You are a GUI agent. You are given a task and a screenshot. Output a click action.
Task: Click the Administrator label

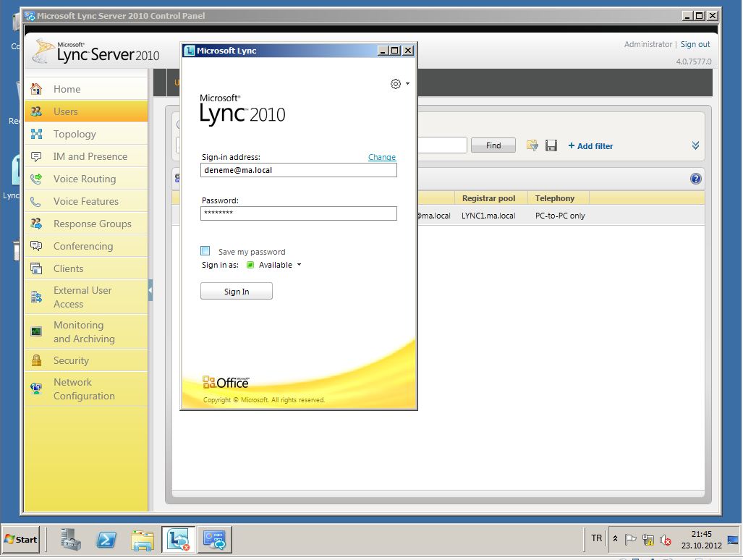click(x=648, y=44)
